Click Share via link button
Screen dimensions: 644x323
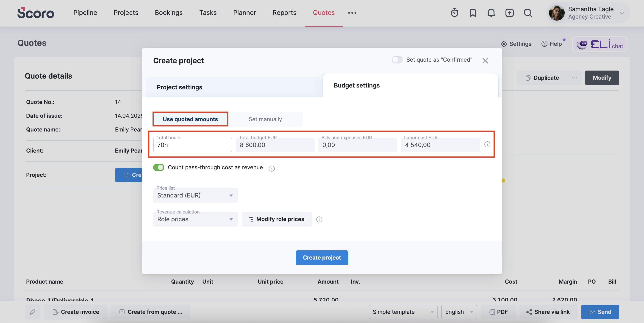(x=548, y=312)
